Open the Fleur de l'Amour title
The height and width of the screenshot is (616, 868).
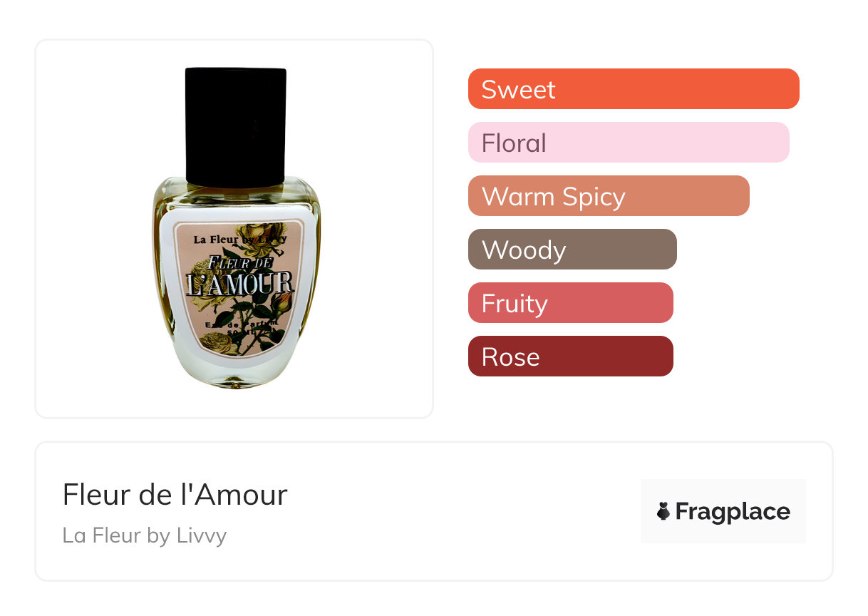175,495
